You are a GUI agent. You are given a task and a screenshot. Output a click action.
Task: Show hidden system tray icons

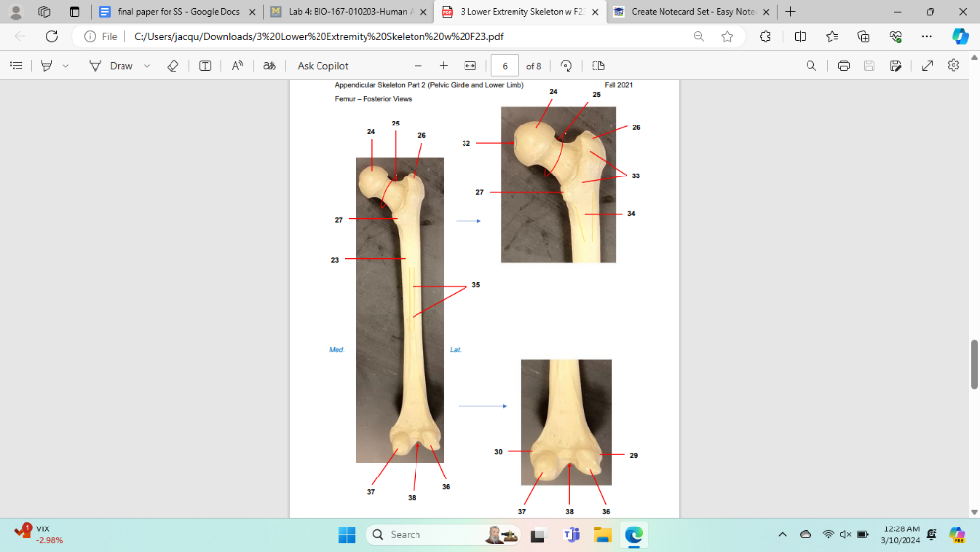pos(782,535)
